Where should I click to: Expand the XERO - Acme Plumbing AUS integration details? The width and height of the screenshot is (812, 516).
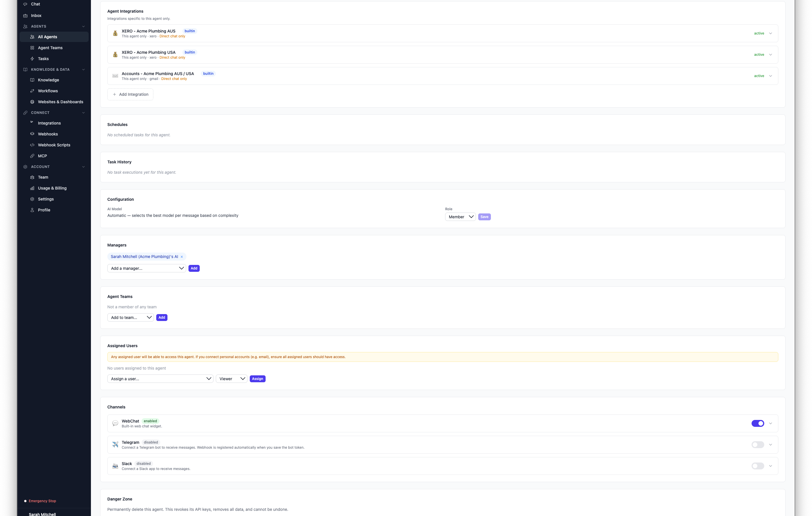pos(771,33)
